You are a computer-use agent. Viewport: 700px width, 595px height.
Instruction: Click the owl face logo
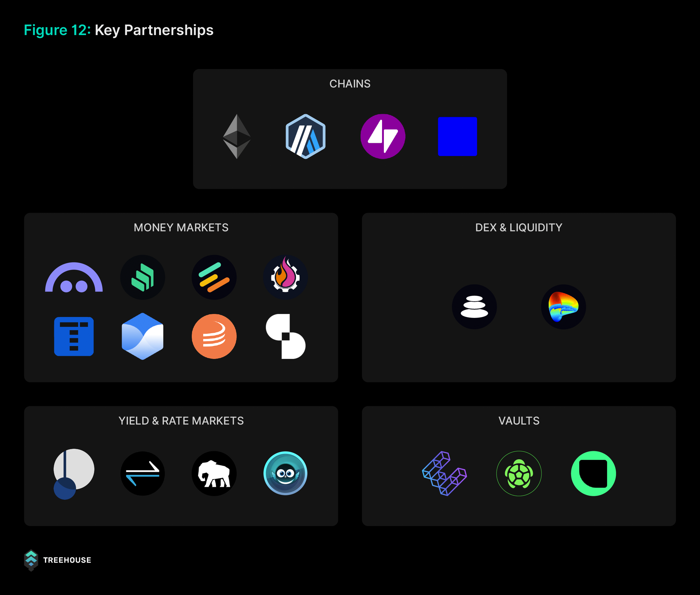click(x=285, y=473)
